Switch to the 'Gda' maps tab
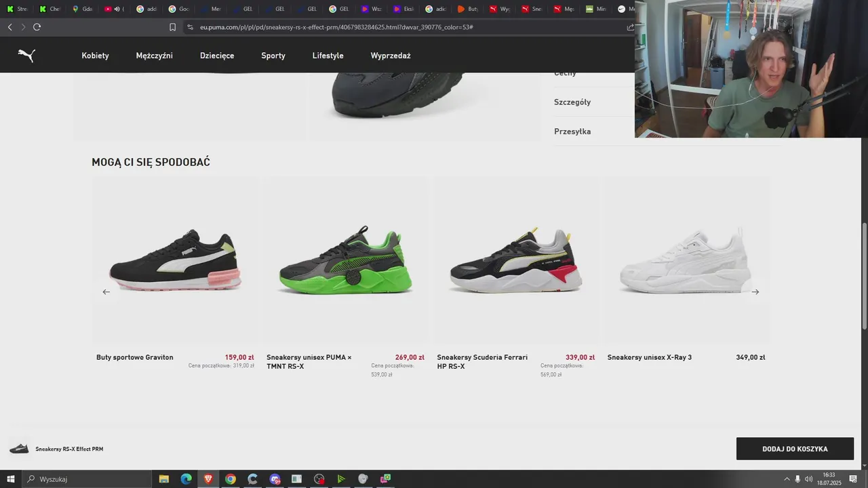868x488 pixels. pyautogui.click(x=82, y=9)
